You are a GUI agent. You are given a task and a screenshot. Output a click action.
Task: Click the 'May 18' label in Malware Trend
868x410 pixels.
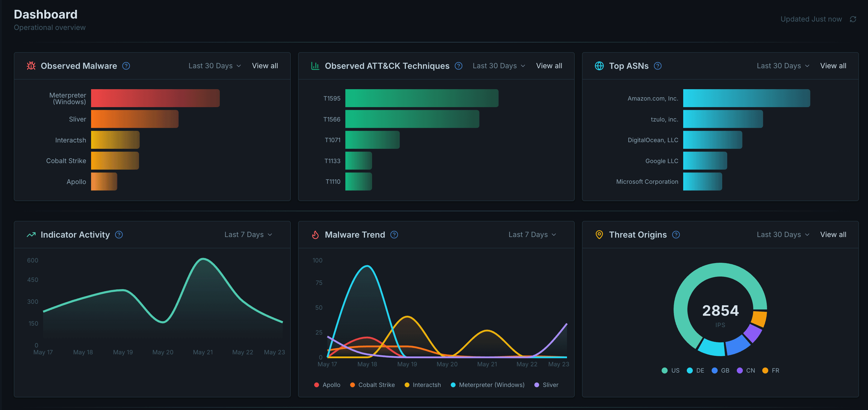[367, 364]
